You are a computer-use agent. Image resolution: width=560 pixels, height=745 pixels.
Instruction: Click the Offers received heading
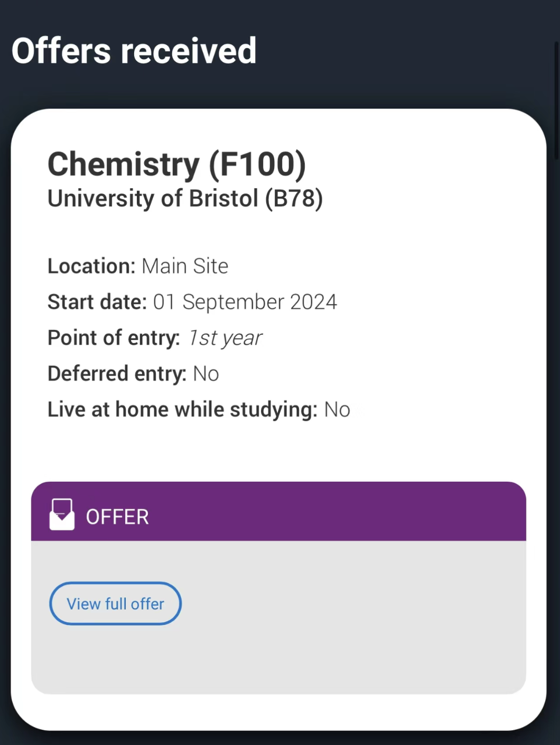click(x=134, y=51)
